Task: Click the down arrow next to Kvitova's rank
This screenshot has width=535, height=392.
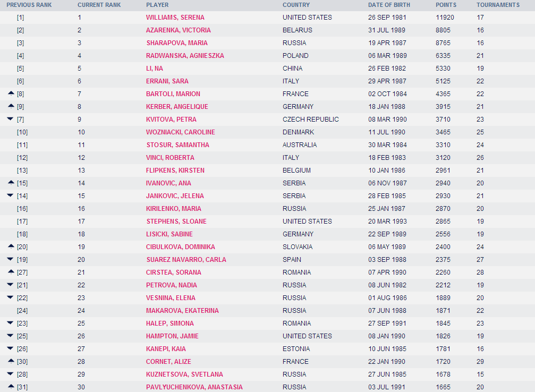Action: 10,119
